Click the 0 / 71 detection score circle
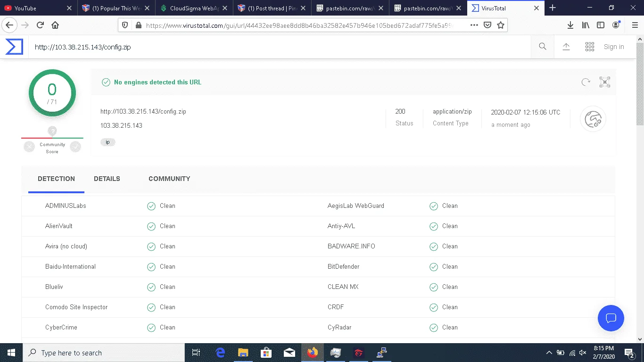The image size is (644, 362). tap(52, 93)
